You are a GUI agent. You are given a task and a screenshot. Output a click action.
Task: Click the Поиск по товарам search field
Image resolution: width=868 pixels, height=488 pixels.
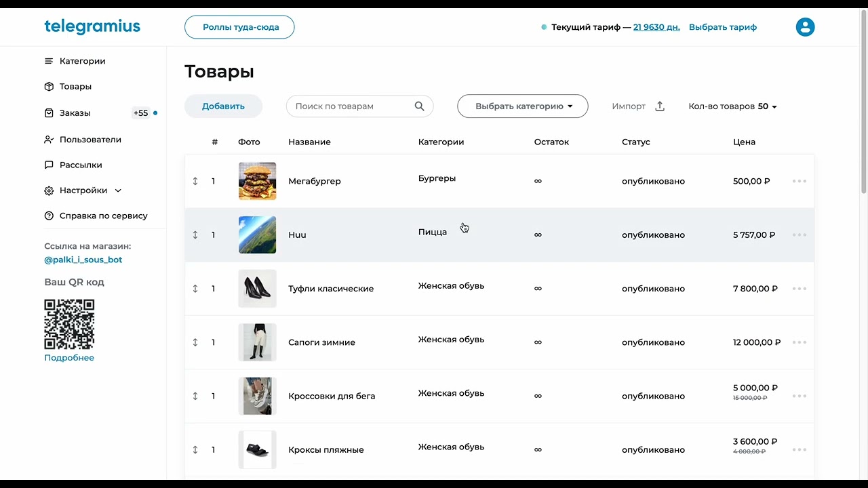[353, 106]
